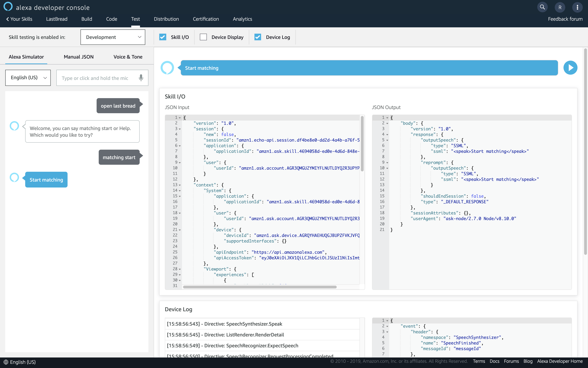Click the utterance text input field
Screen dimensions: 588x368
(x=102, y=78)
